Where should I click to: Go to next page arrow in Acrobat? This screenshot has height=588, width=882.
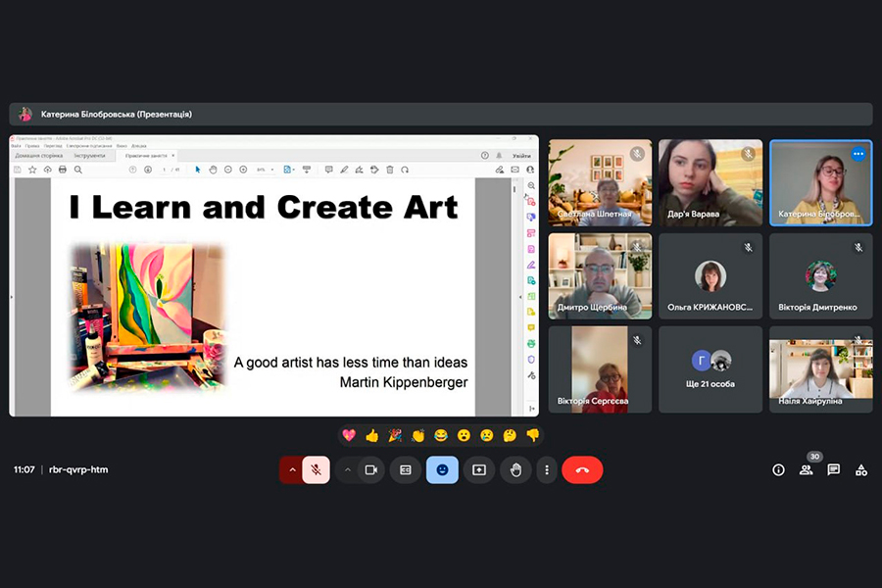[x=148, y=170]
